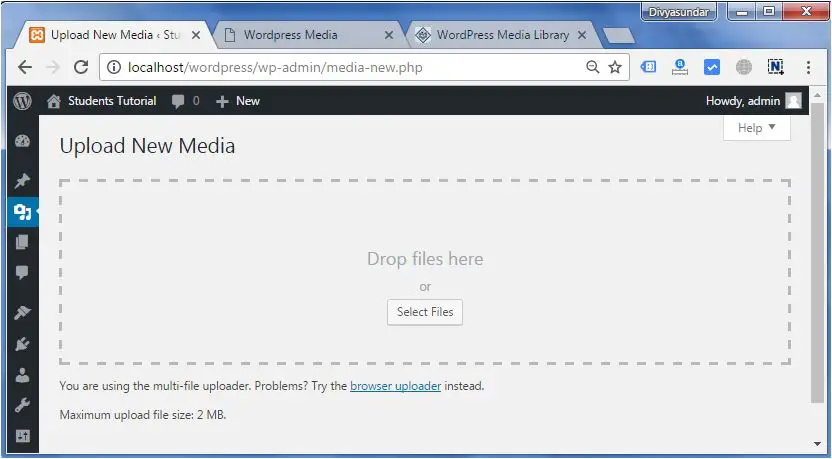Open Plugins plug icon in sidebar

[22, 344]
